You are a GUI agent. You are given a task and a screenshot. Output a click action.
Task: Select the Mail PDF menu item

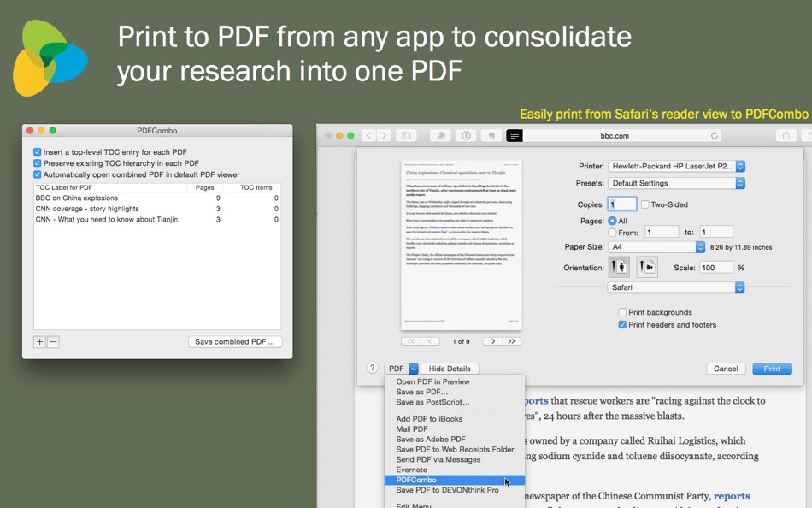(412, 428)
